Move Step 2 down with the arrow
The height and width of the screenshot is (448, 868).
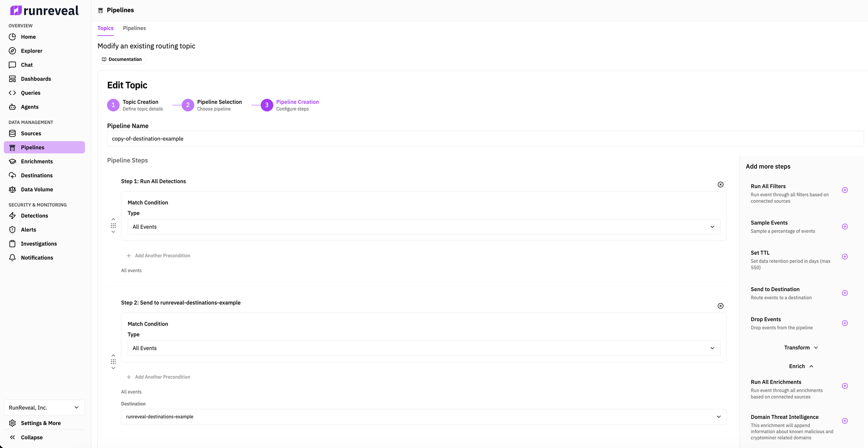tap(113, 368)
